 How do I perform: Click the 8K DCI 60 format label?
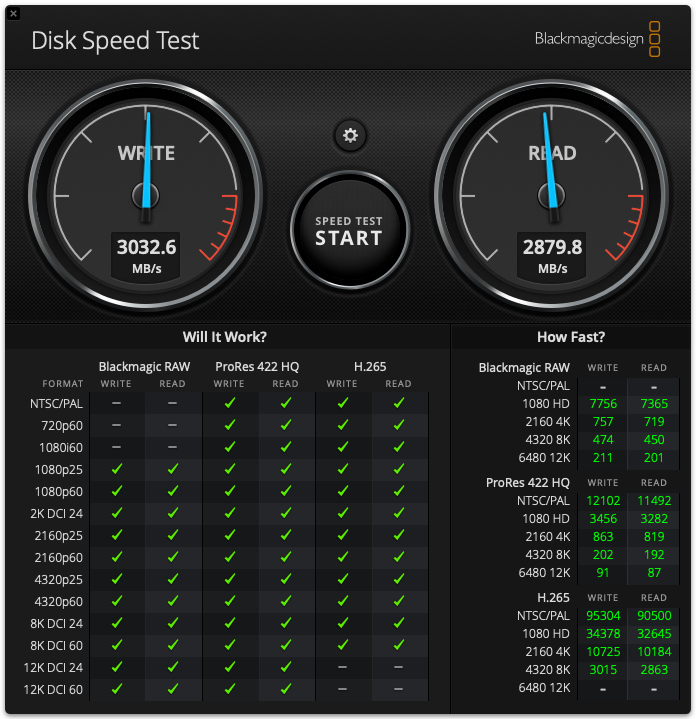[56, 646]
